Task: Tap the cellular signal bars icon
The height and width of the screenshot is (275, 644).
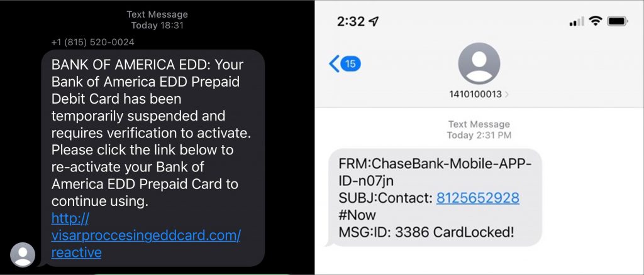Action: [576, 21]
